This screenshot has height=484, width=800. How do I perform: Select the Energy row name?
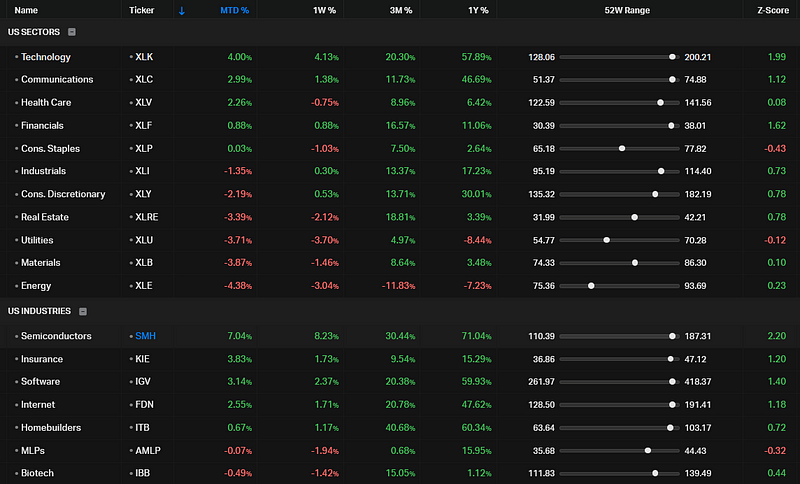tap(36, 286)
